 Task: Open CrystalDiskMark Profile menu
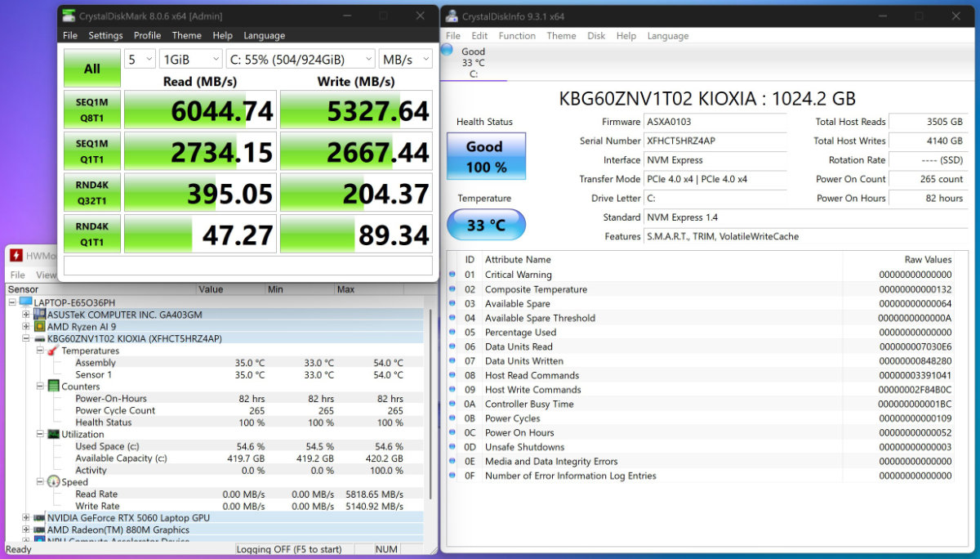tap(147, 35)
